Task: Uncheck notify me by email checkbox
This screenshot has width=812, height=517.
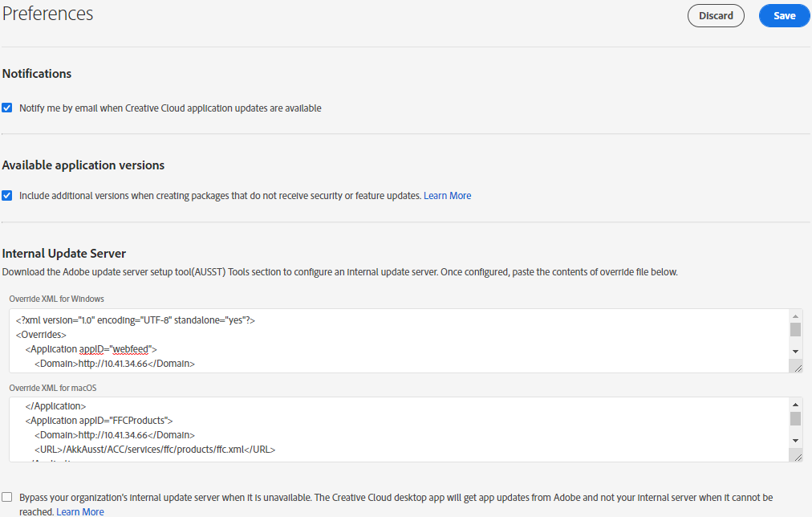Action: click(x=7, y=107)
